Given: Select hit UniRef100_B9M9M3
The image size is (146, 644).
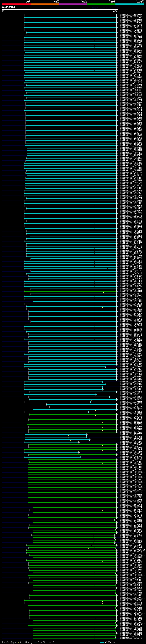Looking at the screenshot, I should 131,580.
